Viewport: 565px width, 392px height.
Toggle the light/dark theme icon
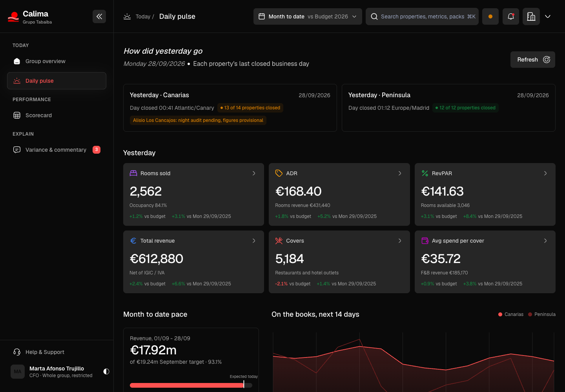(106, 371)
